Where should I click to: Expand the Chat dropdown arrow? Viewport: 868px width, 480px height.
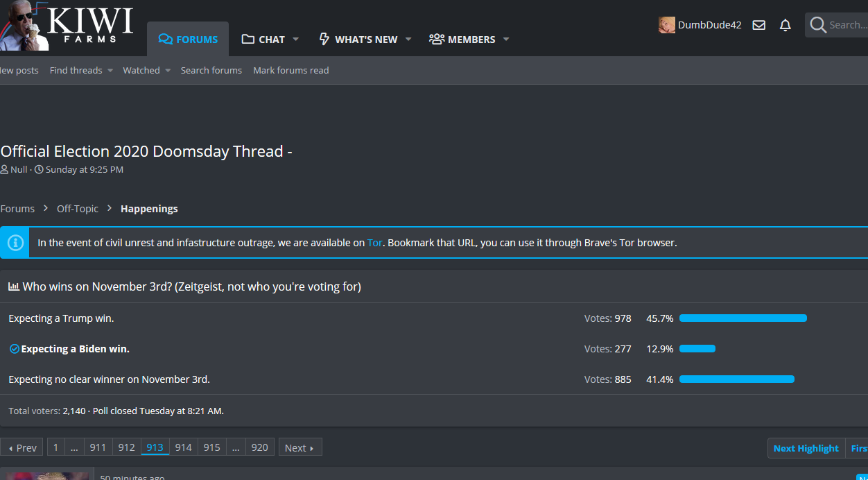click(296, 40)
